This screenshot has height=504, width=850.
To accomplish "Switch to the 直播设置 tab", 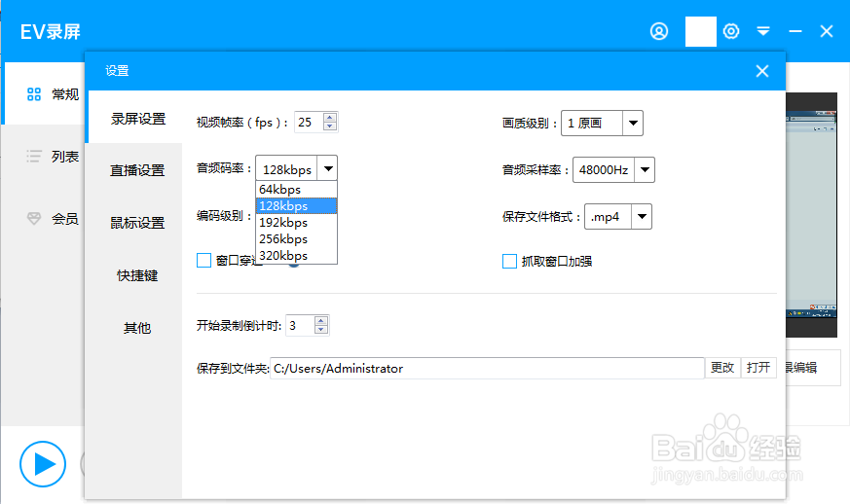I will tap(137, 170).
